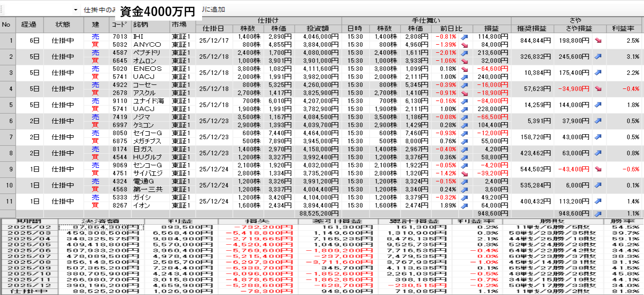This screenshot has width=644, height=295.
Task: Click the red spread arrow for the センコーG pair
Action: (x=598, y=169)
